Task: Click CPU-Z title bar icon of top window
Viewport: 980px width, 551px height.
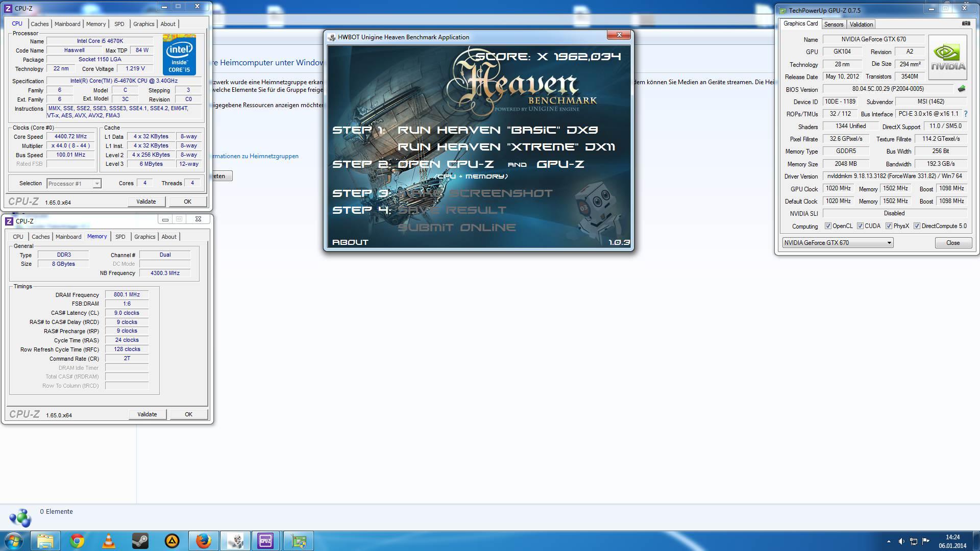Action: 8,9
